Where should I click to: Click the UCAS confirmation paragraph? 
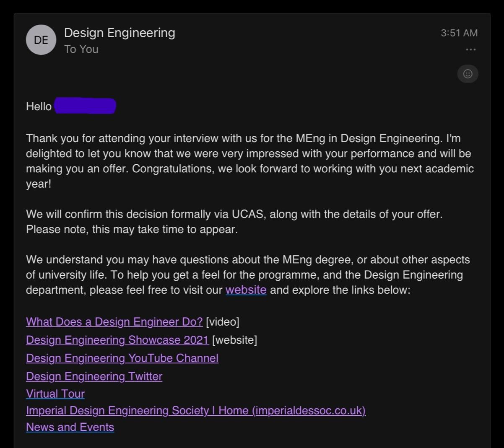pos(234,222)
